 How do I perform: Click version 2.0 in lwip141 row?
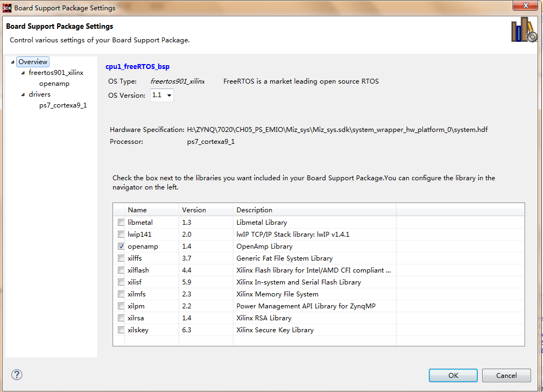186,234
